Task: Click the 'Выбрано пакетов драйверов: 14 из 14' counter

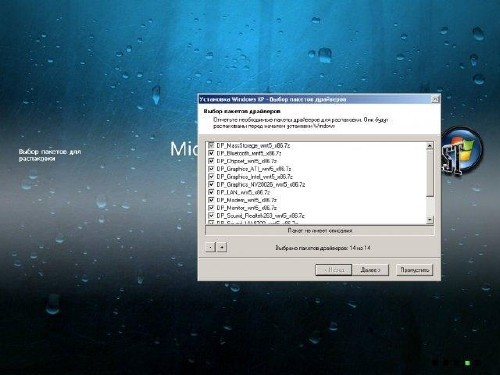Action: (x=323, y=248)
